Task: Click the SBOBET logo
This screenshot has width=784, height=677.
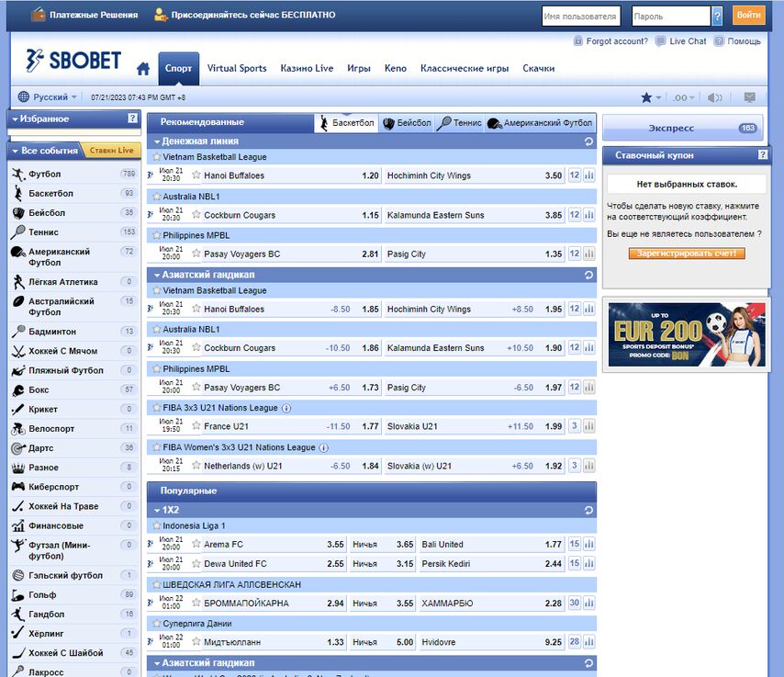Action: [x=73, y=61]
